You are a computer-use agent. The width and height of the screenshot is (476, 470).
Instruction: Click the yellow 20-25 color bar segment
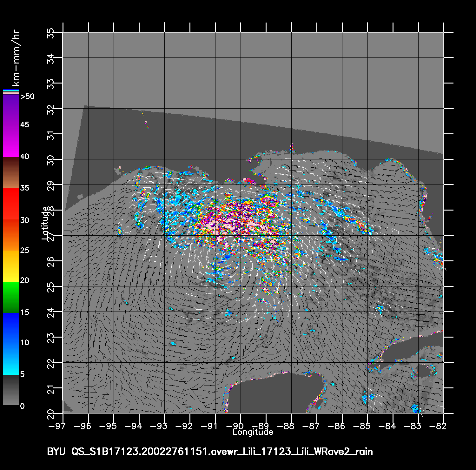(11, 266)
